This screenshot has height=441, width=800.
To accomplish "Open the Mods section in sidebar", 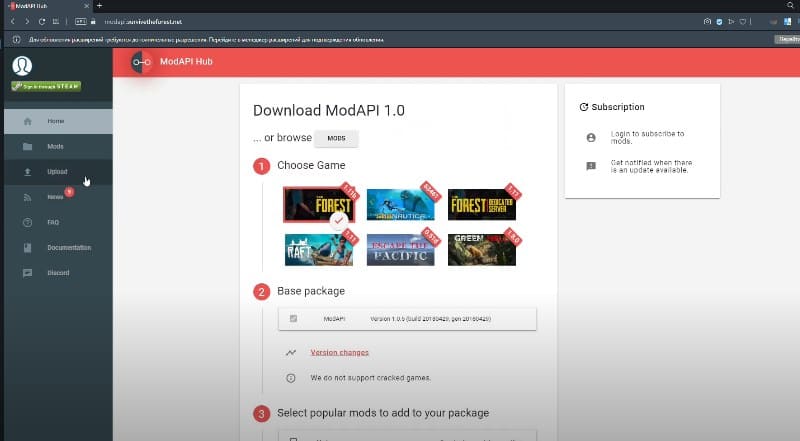I will pyautogui.click(x=58, y=146).
